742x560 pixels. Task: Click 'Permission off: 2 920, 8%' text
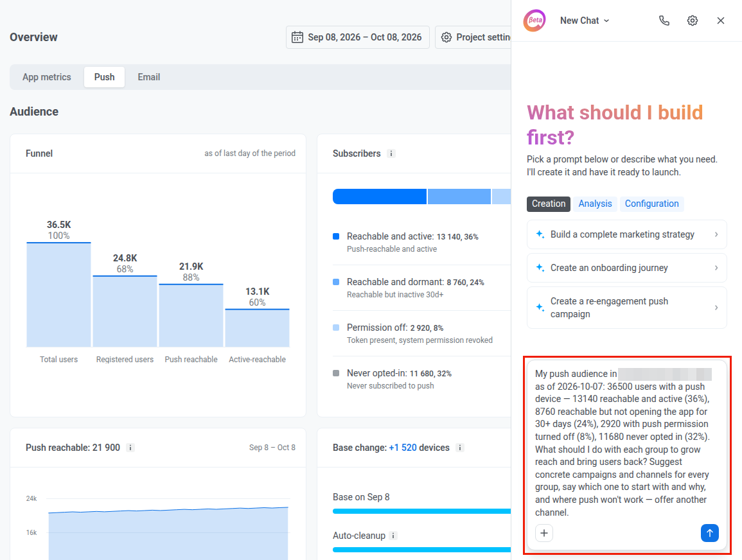coord(395,328)
